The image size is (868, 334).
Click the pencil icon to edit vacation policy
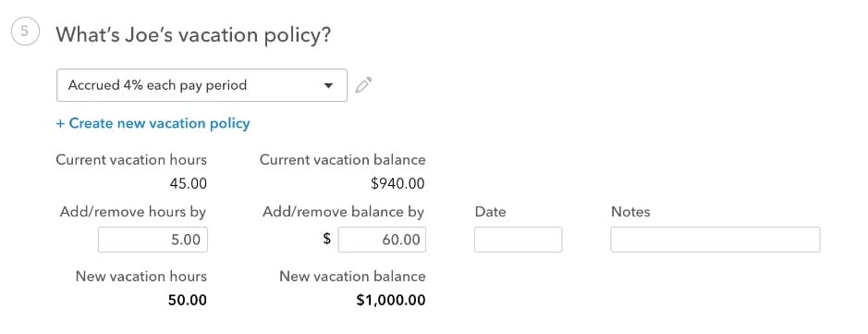[363, 85]
